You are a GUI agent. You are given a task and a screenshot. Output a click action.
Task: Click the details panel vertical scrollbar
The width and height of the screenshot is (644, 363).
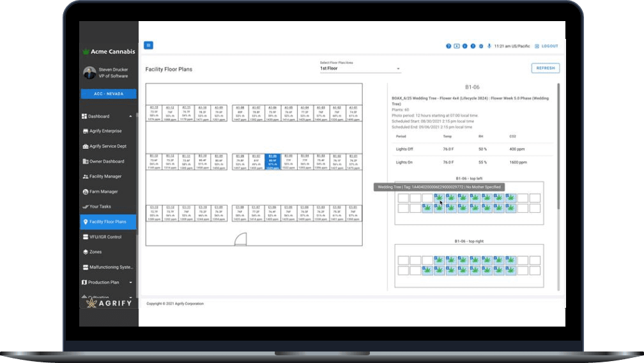(x=558, y=146)
